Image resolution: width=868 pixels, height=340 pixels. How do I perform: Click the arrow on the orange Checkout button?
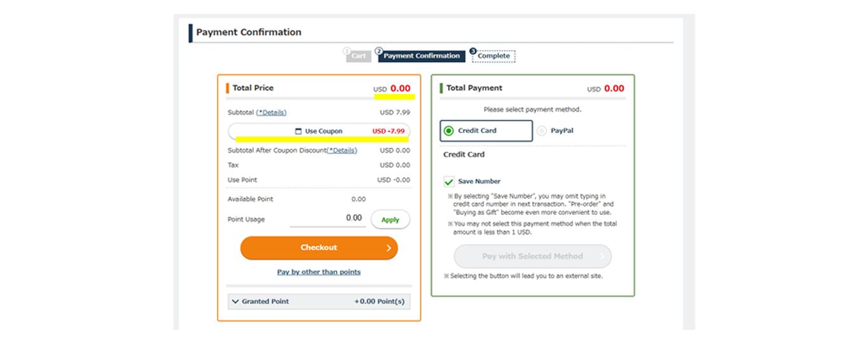[389, 248]
